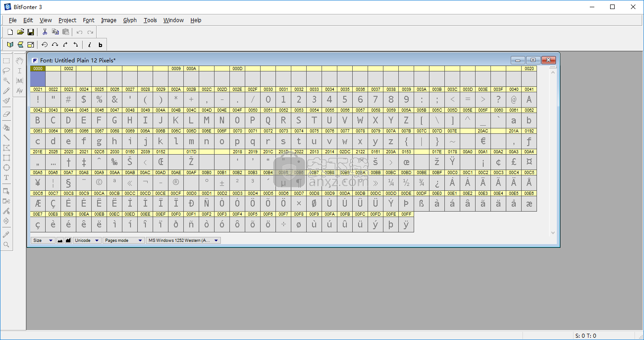Click the free rotate circular arrow icon

(44, 45)
